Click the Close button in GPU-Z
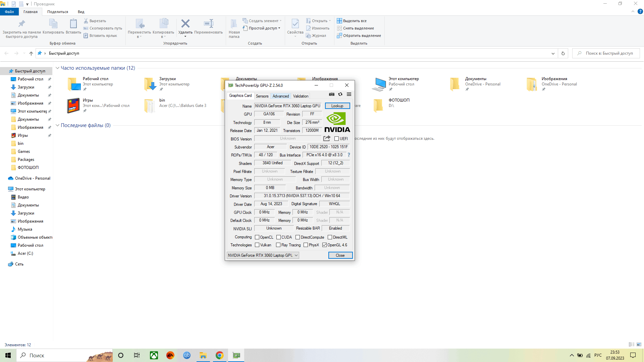This screenshot has width=644, height=362. click(x=340, y=255)
